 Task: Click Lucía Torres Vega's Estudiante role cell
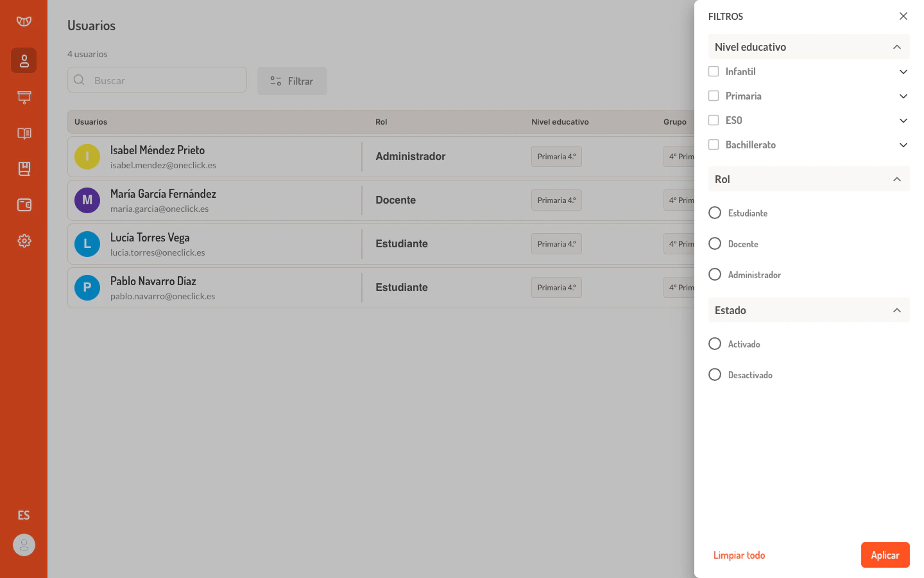click(x=402, y=243)
